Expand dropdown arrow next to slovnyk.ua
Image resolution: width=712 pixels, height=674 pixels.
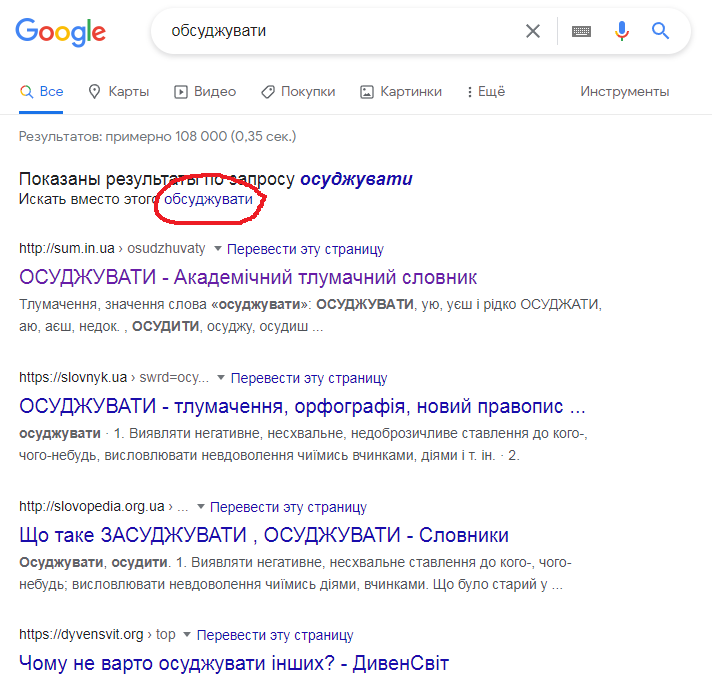pos(221,377)
